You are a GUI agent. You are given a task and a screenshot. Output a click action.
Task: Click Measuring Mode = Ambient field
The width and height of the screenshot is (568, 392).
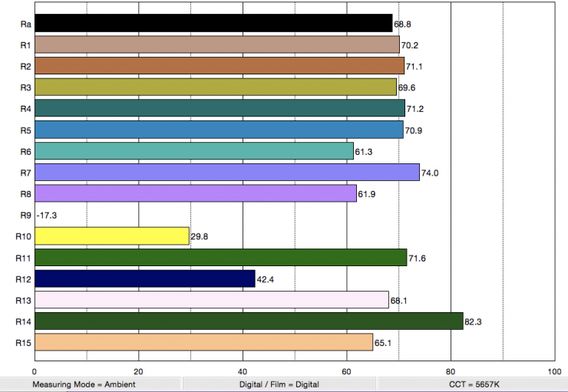click(91, 384)
